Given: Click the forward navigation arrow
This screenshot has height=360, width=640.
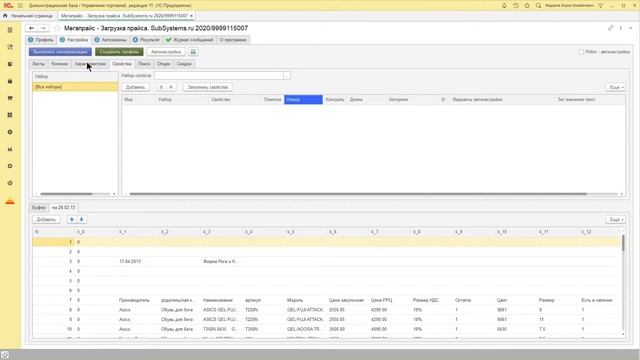Looking at the screenshot, I should (43, 28).
